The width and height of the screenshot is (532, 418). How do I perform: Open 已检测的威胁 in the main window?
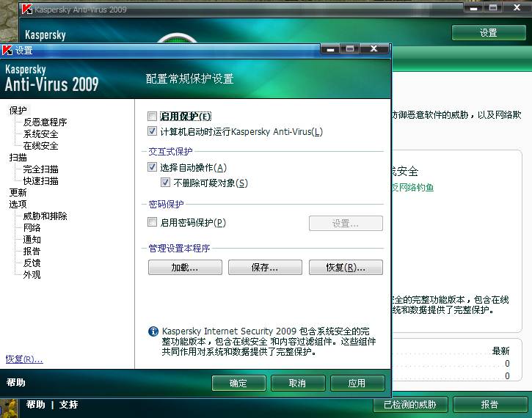(409, 405)
